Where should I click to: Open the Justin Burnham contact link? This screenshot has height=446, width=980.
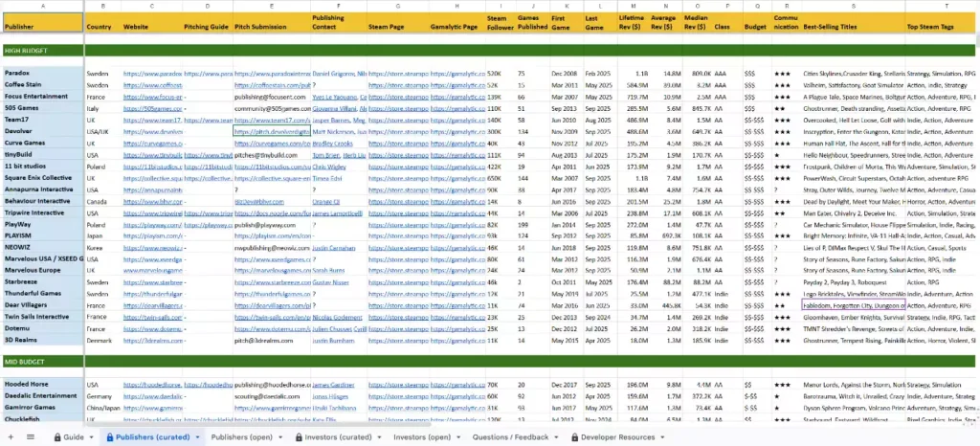coord(332,341)
